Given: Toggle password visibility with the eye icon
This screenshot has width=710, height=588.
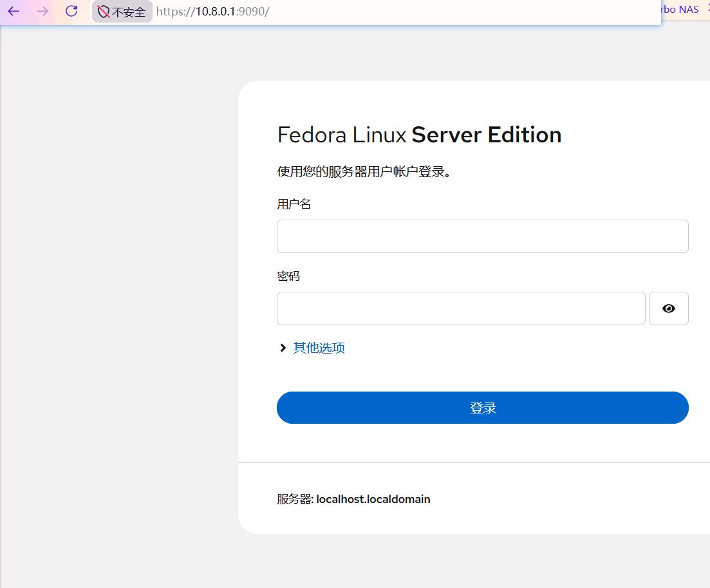Looking at the screenshot, I should pos(668,308).
